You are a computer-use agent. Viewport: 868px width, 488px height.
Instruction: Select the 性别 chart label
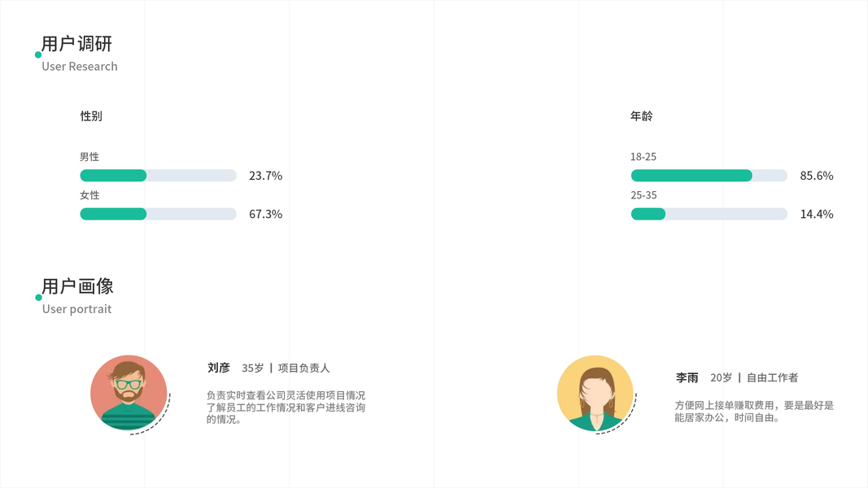91,116
